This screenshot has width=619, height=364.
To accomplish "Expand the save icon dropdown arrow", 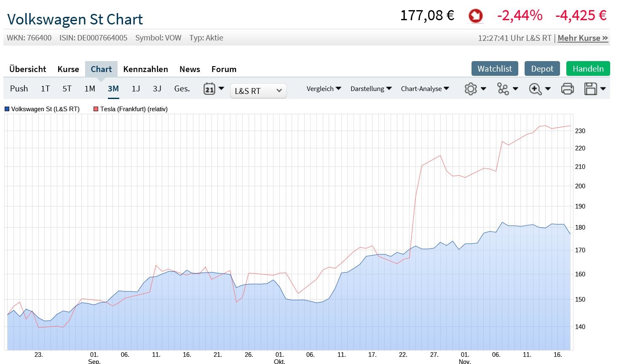I will [x=603, y=88].
